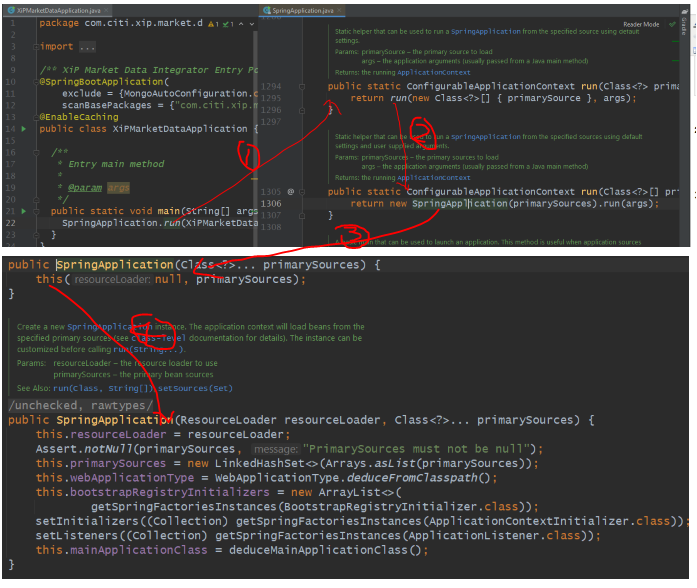Open ApplicationContext link in second Javadoc returns
Viewport: 697px width, 588px height.
433,178
